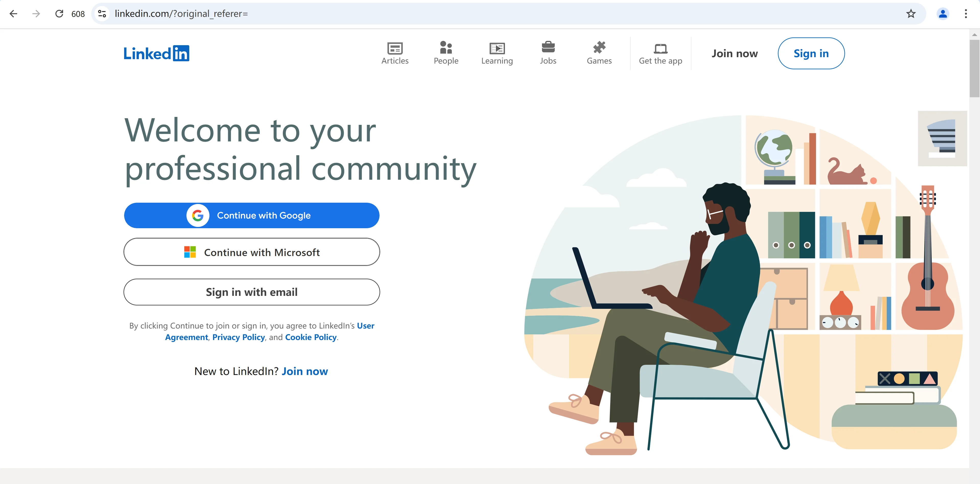Open the browser profile avatar

(x=943, y=14)
